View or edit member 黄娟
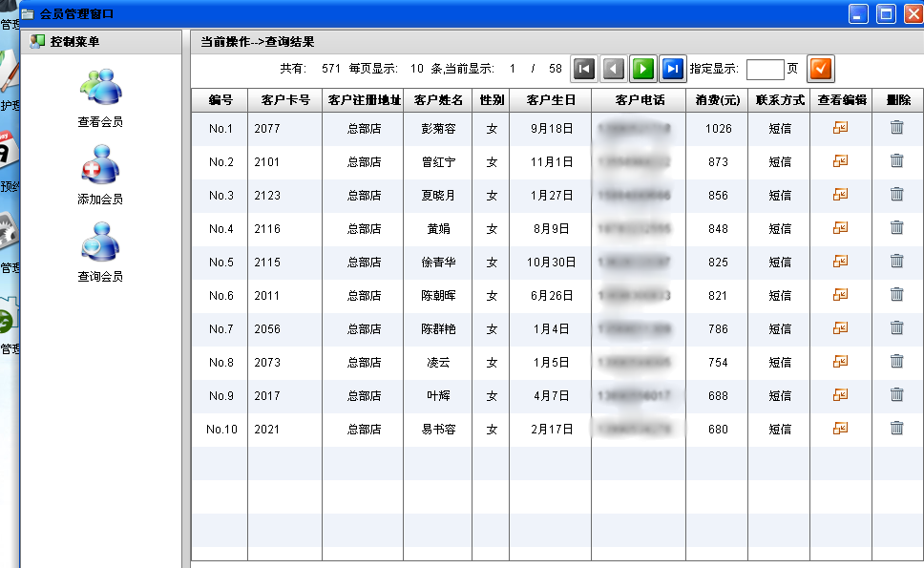924x568 pixels. [840, 228]
